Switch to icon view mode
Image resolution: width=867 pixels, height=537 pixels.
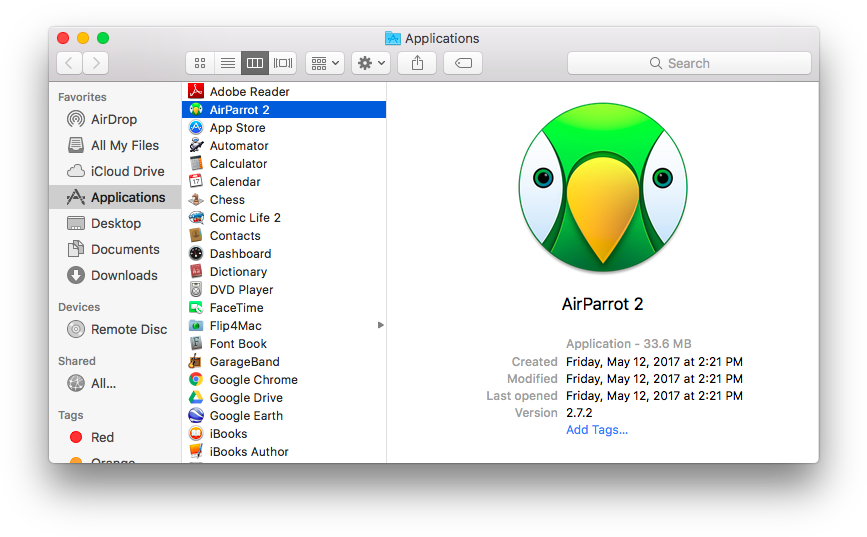point(200,63)
